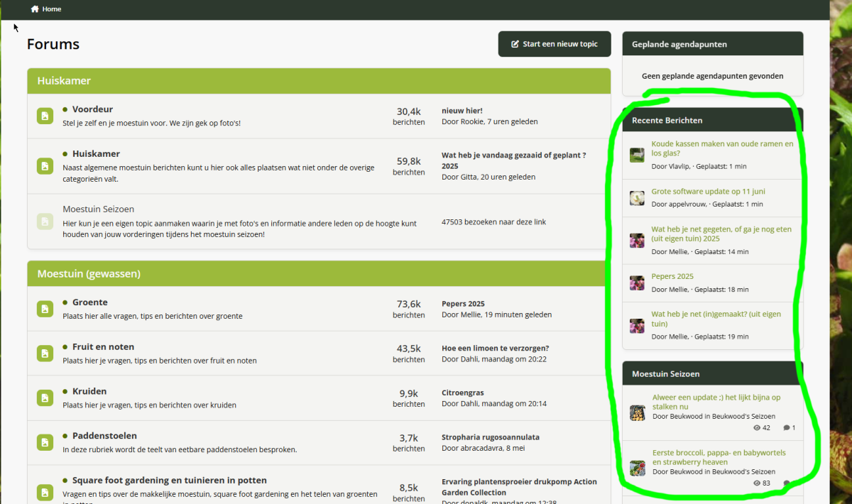Open 'Grote software update op 11 juni'

[708, 192]
